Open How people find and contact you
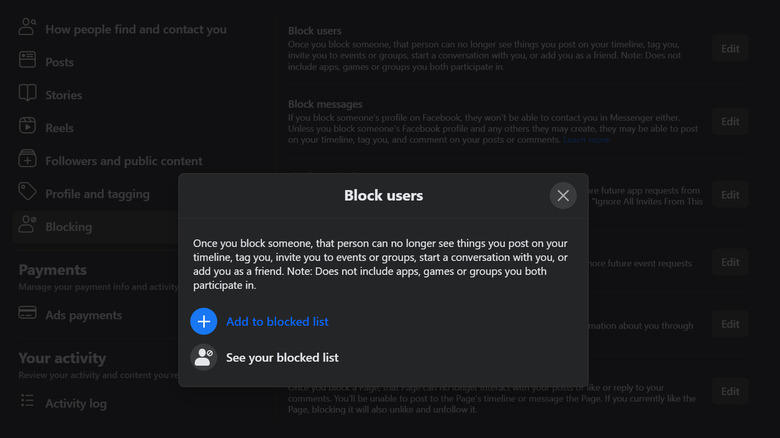This screenshot has height=438, width=780. pos(136,29)
